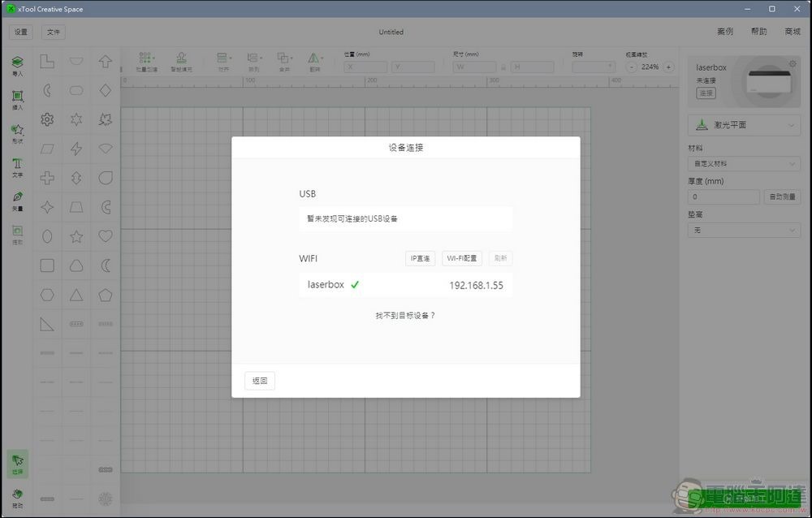
Task: Open the 文件 file menu
Action: click(54, 32)
